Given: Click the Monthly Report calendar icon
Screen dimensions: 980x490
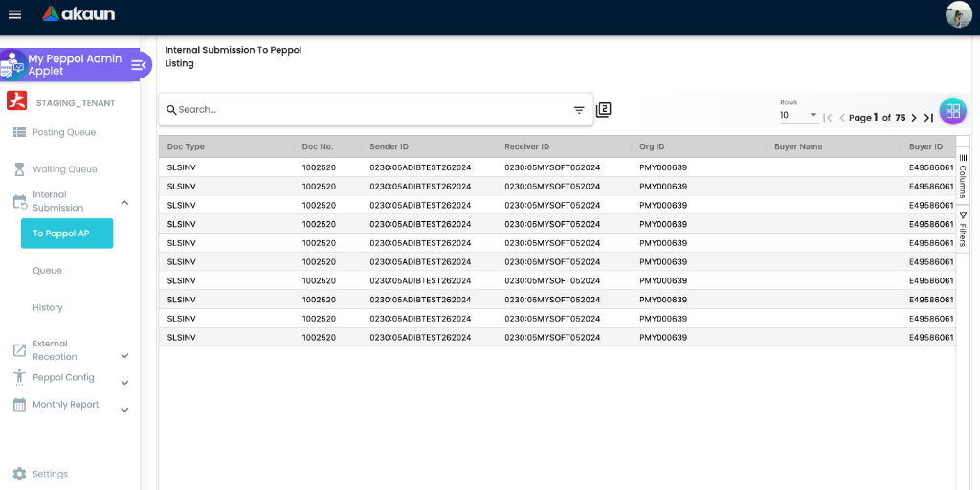Looking at the screenshot, I should point(19,405).
